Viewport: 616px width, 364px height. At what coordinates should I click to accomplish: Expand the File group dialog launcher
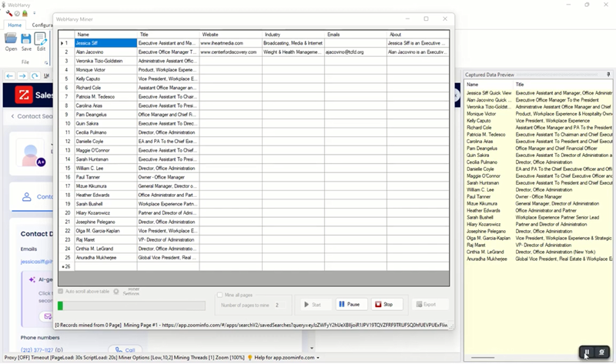pos(45,62)
